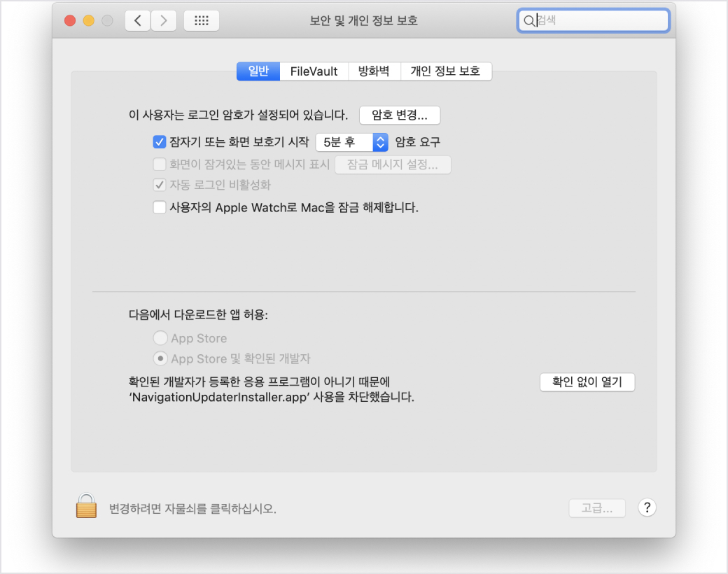Screen dimensions: 728x574
Task: Click the help question mark button
Action: tap(647, 508)
